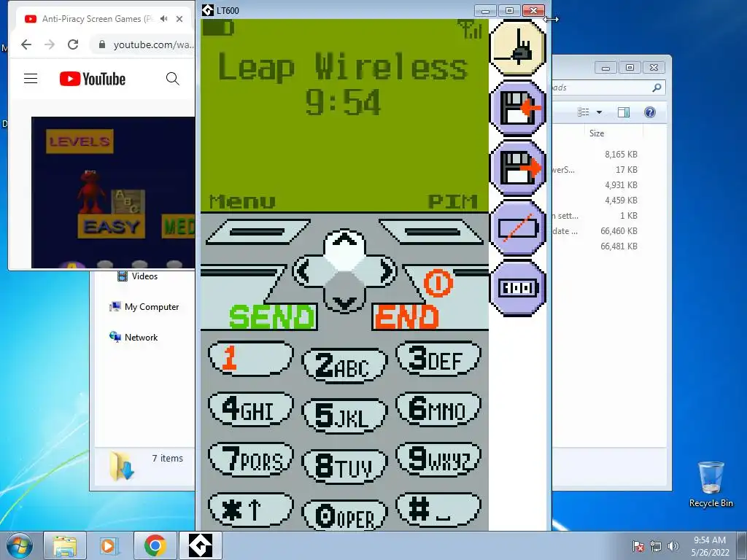
Task: Click the taskbar volume speaker icon
Action: point(673,546)
